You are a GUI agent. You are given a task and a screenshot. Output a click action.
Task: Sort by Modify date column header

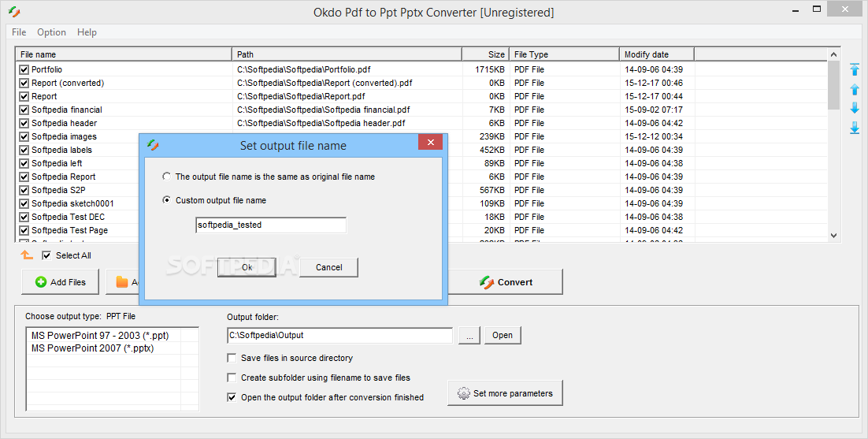[x=657, y=54]
